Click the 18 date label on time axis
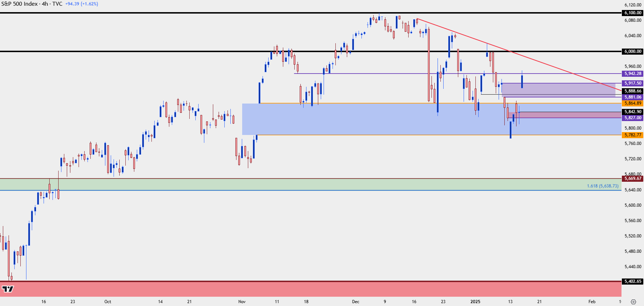644x306 pixels. click(x=306, y=302)
